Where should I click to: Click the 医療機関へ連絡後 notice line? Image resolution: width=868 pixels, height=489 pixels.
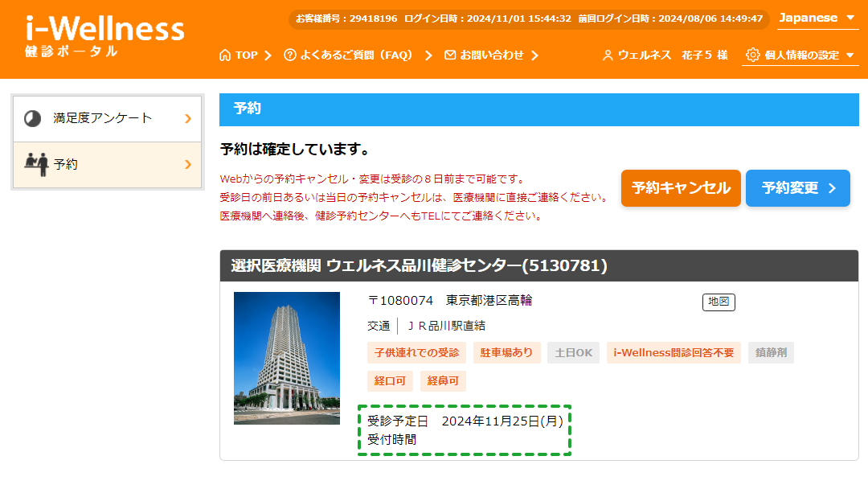coord(381,216)
